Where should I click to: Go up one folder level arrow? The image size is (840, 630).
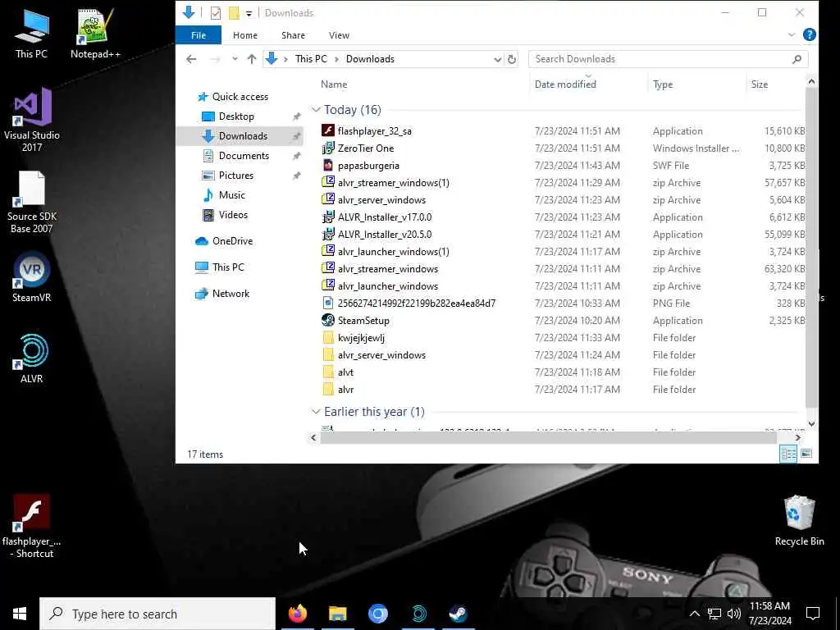coord(251,59)
